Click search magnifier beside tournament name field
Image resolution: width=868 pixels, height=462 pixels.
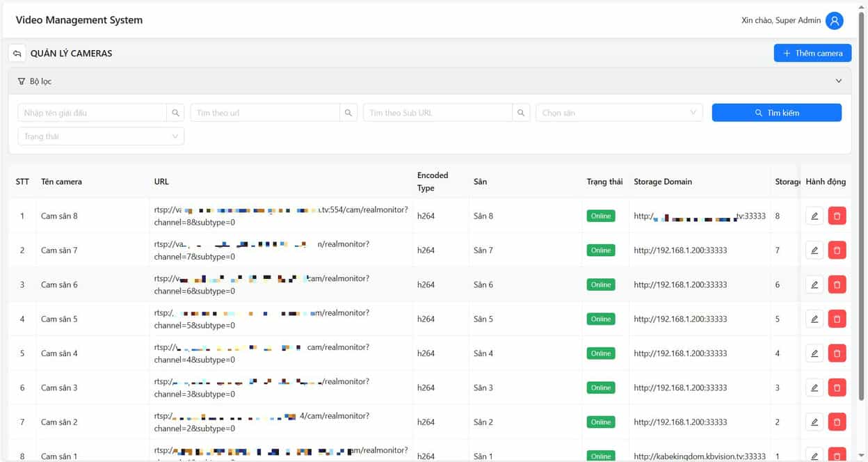click(176, 113)
